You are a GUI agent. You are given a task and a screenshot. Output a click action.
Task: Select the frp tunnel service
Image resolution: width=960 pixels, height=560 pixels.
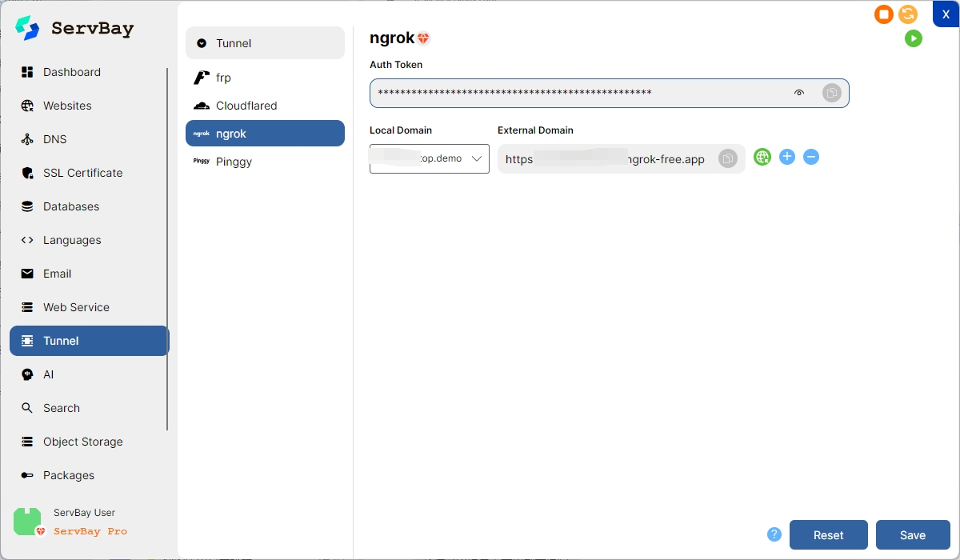coord(265,78)
